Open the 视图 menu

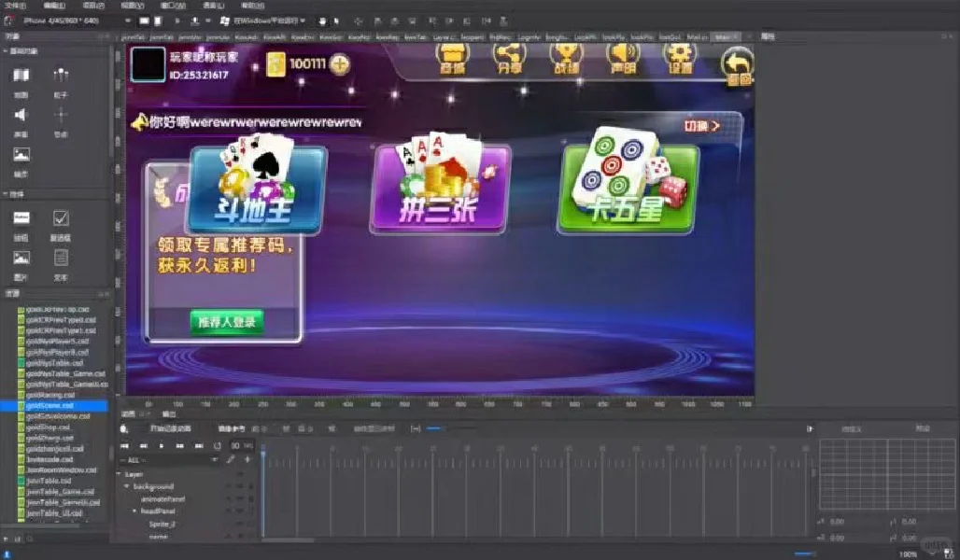coord(133,6)
